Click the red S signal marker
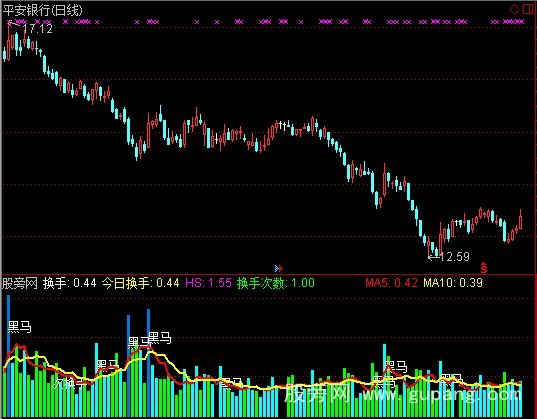 [x=483, y=268]
